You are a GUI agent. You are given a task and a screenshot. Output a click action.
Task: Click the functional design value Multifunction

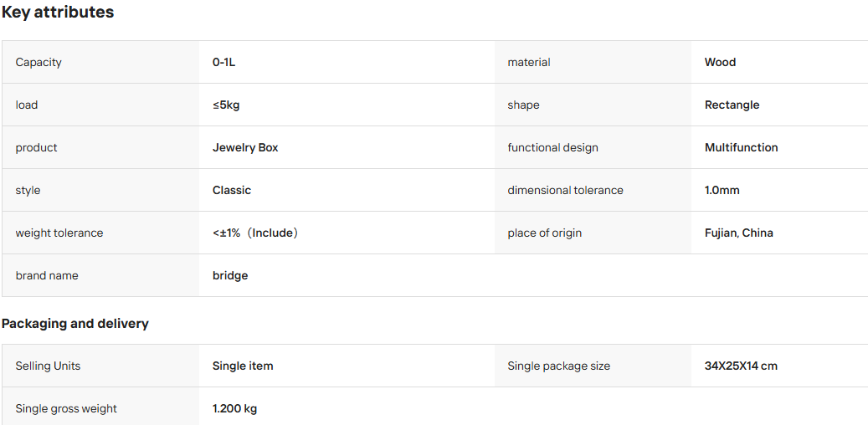(x=742, y=147)
